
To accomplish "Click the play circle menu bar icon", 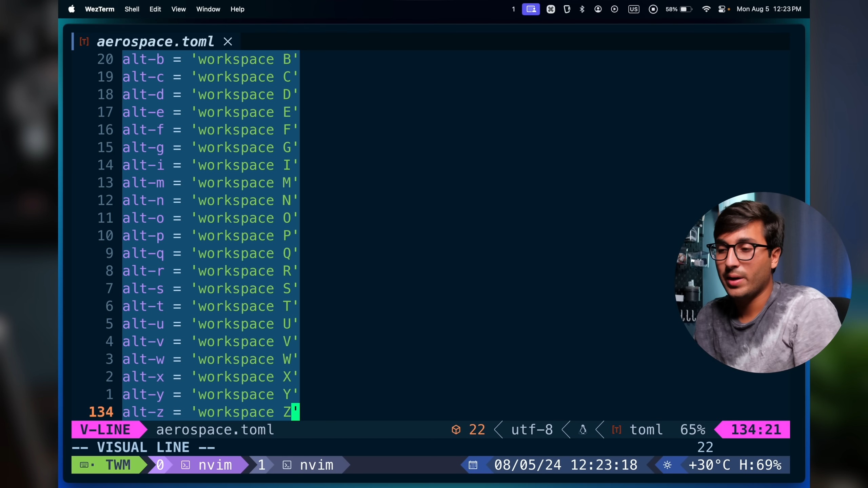I will click(x=614, y=9).
